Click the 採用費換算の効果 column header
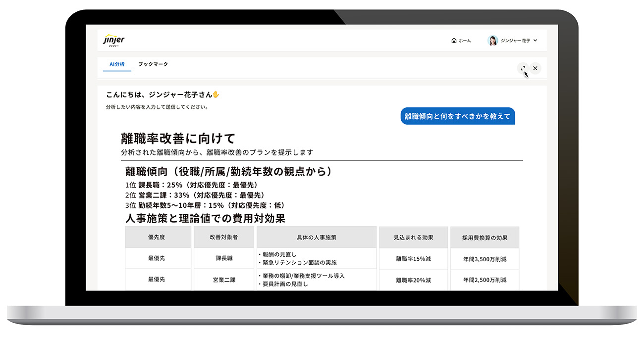Screen dimensions: 644x337 pos(484,238)
